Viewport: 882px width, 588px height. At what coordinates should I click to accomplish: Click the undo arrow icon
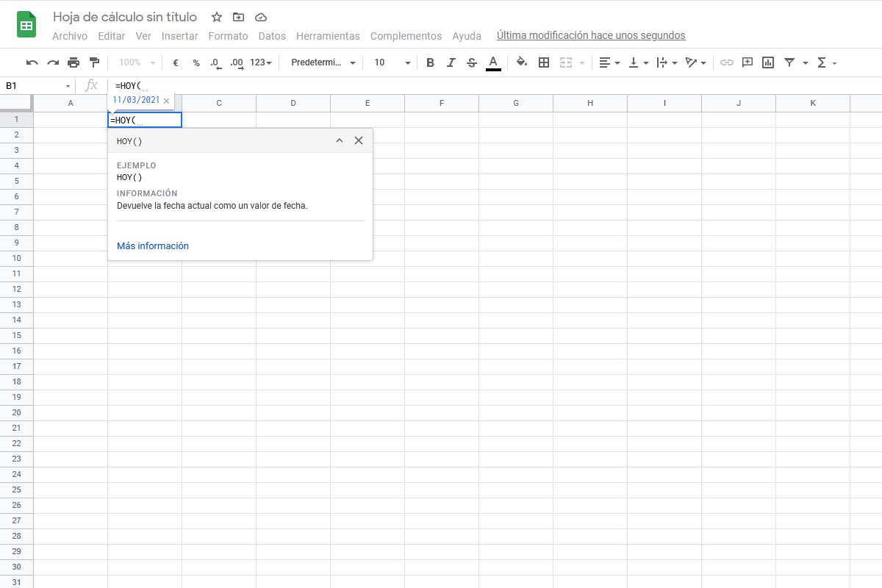pyautogui.click(x=32, y=62)
